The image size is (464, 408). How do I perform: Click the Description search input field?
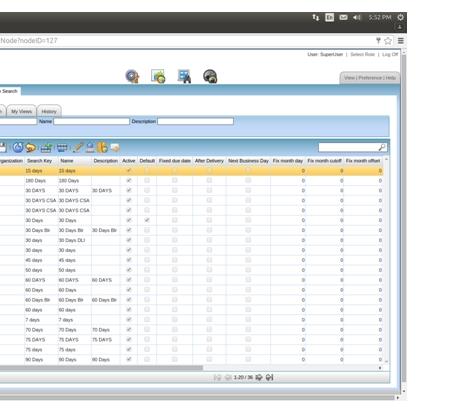coord(195,121)
